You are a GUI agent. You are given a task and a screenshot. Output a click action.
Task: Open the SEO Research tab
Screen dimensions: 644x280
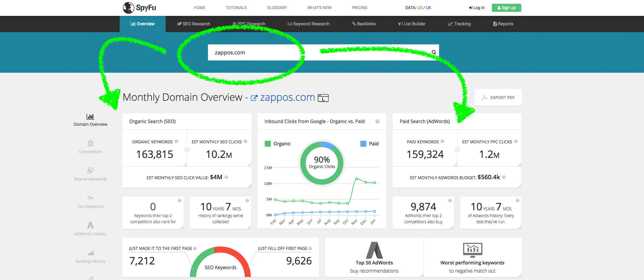pos(194,24)
